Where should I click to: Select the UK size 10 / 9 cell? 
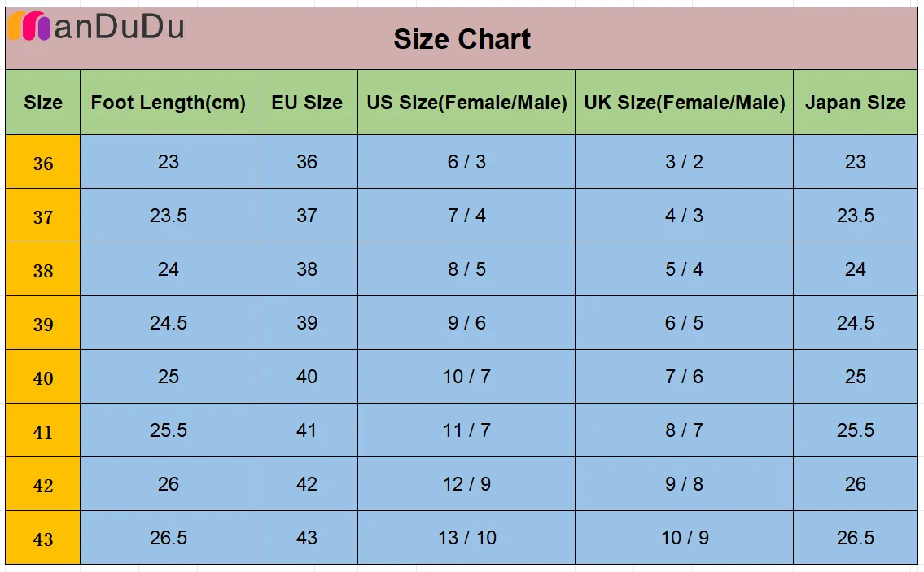684,538
